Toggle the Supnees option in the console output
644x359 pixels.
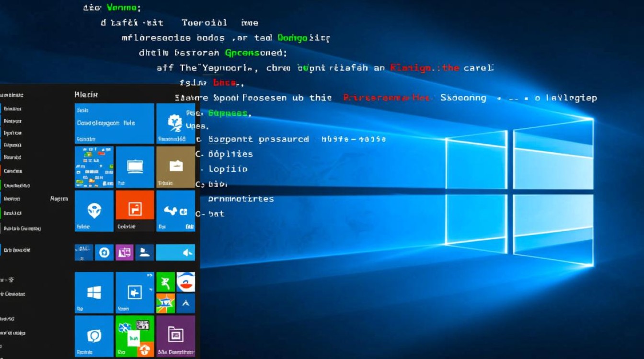point(228,112)
